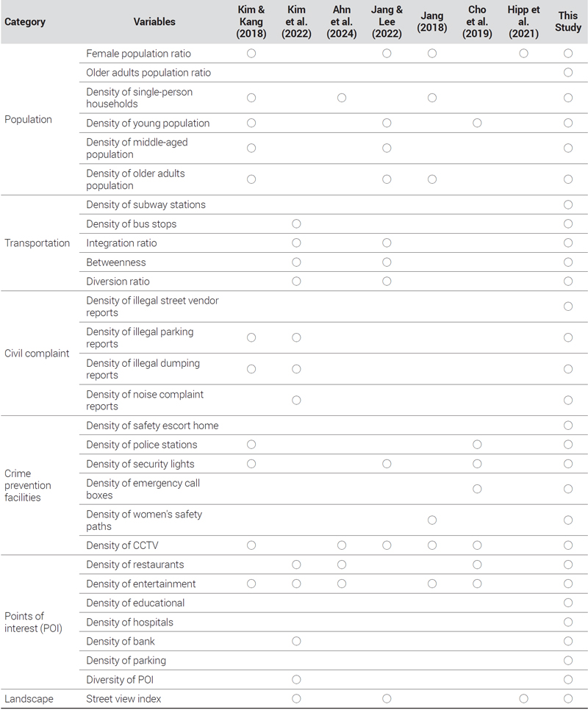Click the This Study column header
This screenshot has height=710, width=588.
coord(568,22)
